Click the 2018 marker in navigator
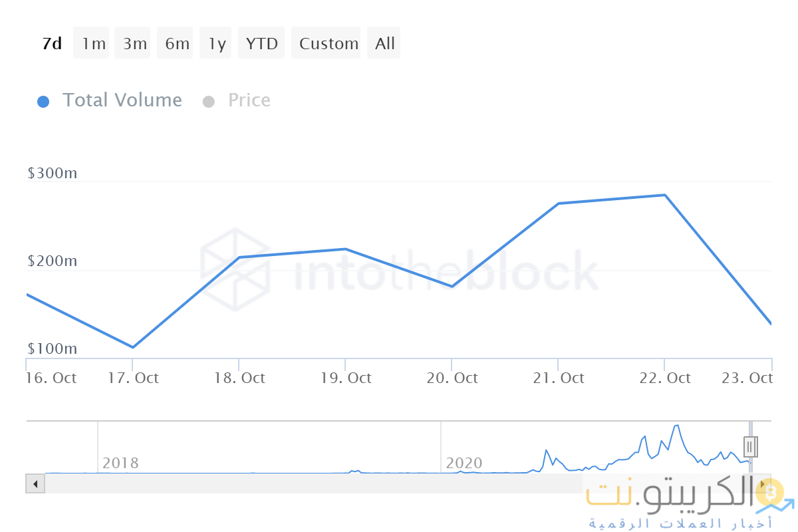This screenshot has height=532, width=798. (120, 463)
